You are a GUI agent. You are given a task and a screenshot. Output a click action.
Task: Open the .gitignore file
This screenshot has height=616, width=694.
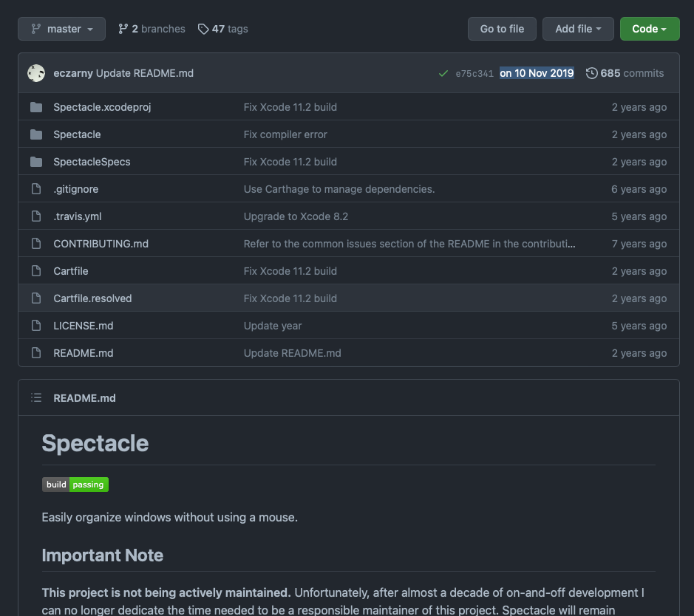76,189
